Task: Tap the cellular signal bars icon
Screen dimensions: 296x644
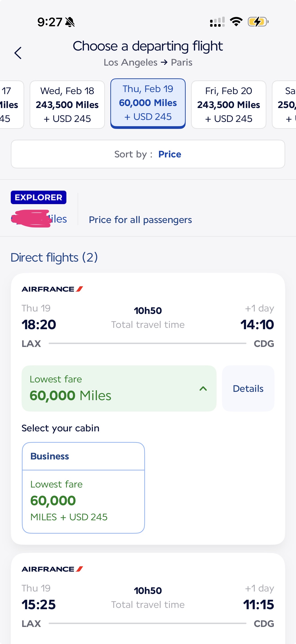Action: [x=217, y=22]
